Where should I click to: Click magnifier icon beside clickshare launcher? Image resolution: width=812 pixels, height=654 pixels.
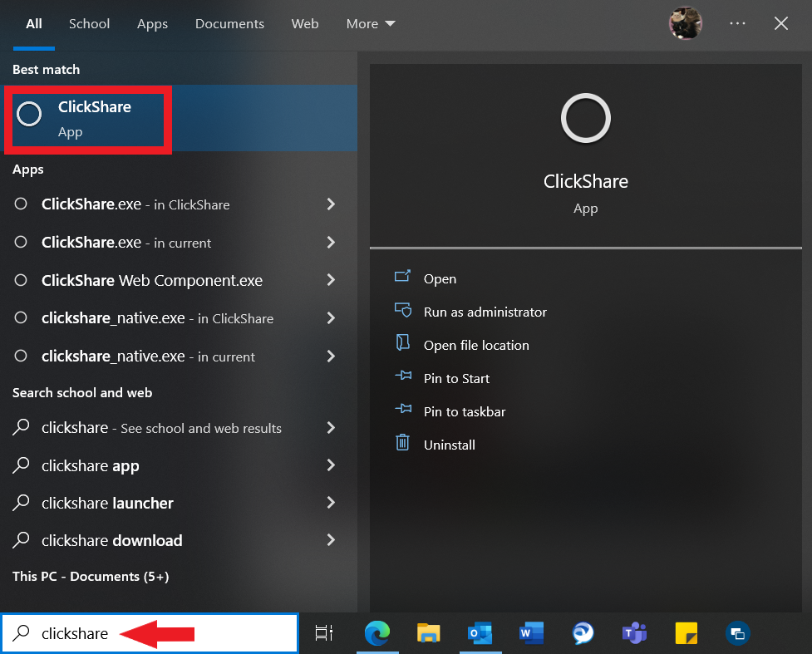[22, 502]
